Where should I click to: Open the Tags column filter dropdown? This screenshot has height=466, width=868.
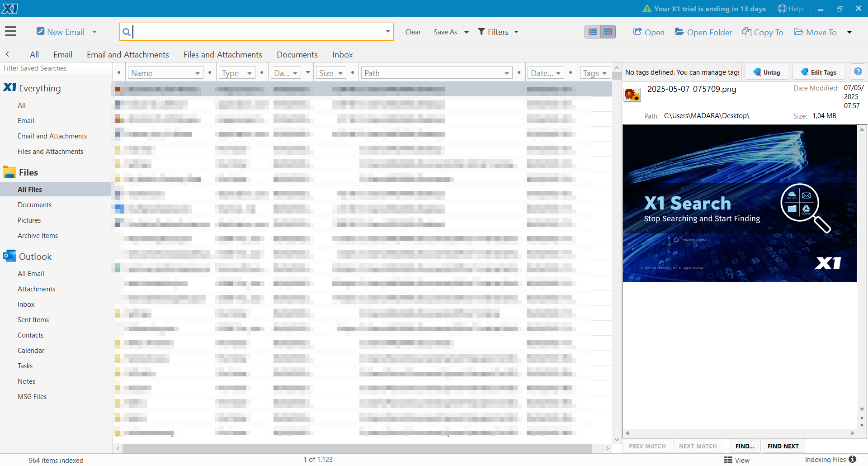(604, 73)
